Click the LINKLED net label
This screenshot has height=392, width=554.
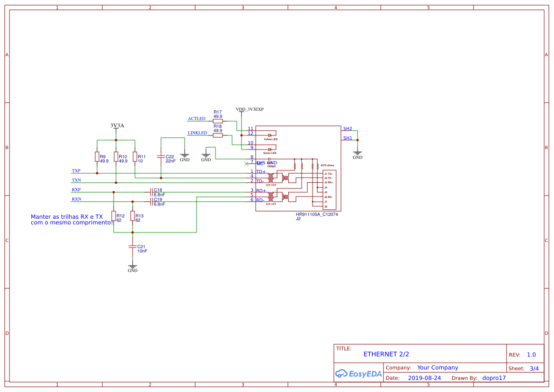[x=197, y=133]
